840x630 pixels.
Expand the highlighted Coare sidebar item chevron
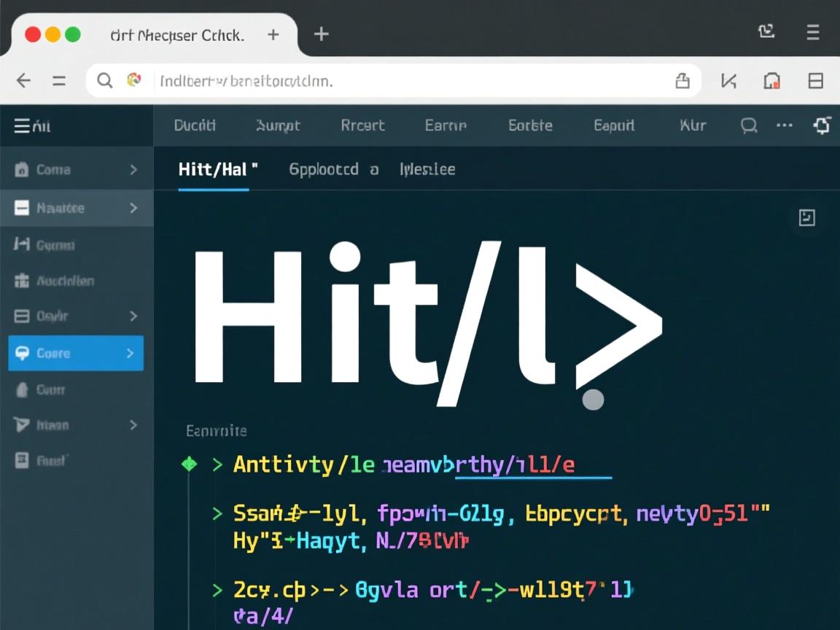coord(130,354)
